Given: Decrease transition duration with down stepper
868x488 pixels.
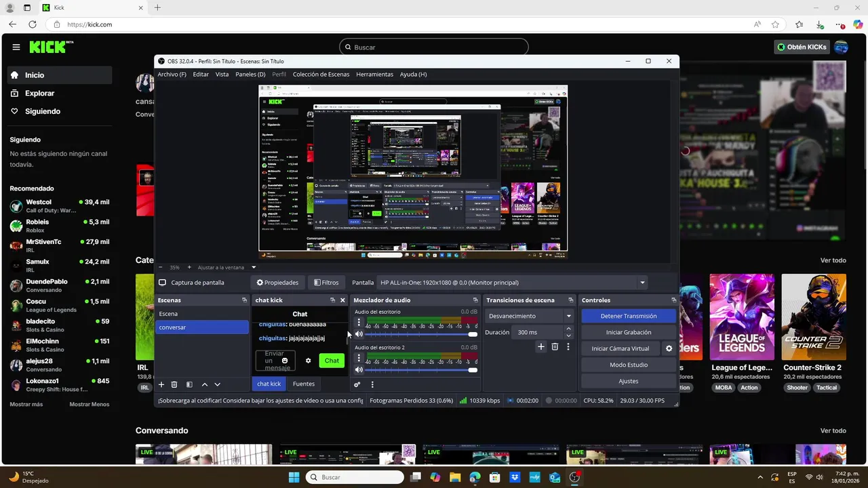Looking at the screenshot, I should click(568, 335).
